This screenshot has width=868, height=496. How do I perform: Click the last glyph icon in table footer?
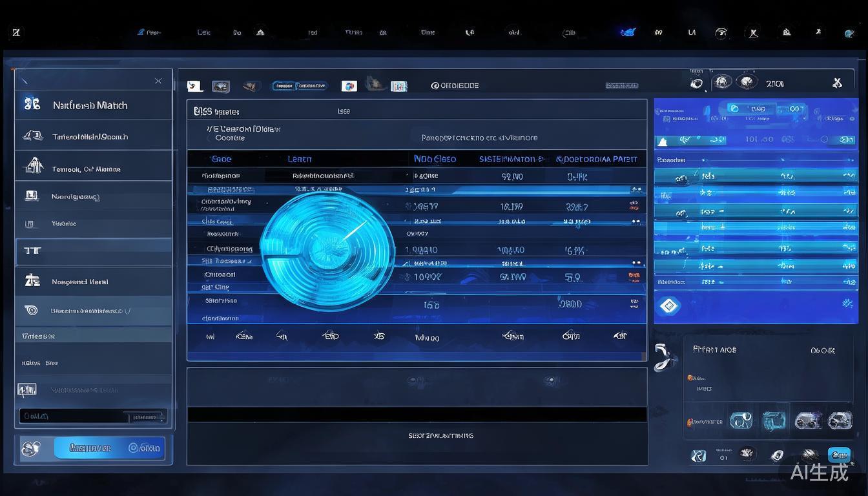click(x=620, y=335)
